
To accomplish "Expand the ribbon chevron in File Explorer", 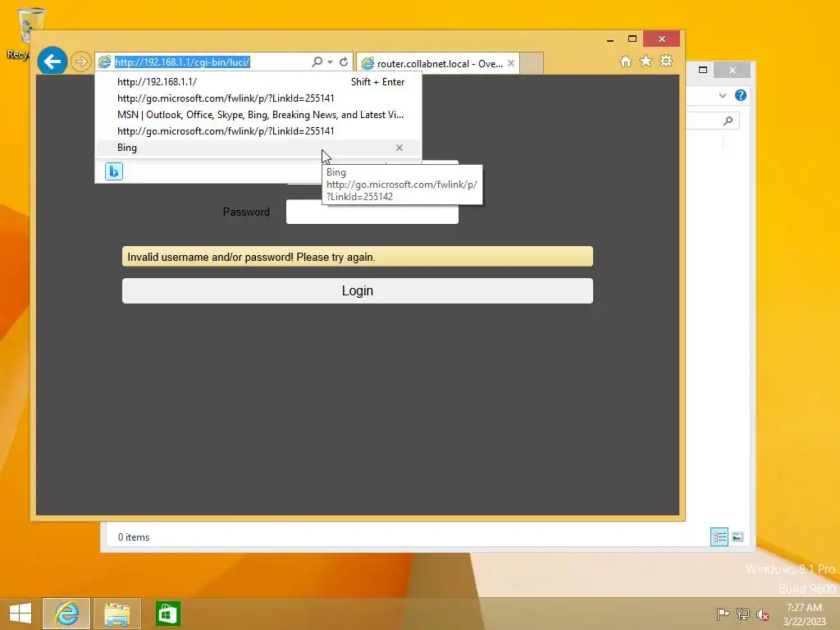I will click(x=722, y=95).
